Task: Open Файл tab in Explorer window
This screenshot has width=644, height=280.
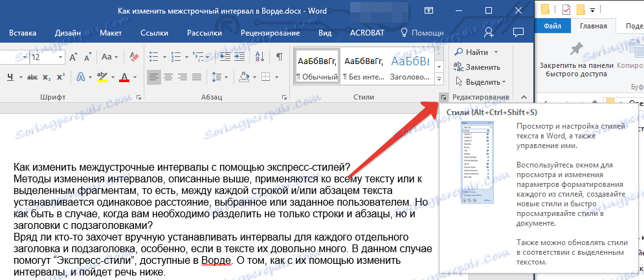Action: (552, 27)
